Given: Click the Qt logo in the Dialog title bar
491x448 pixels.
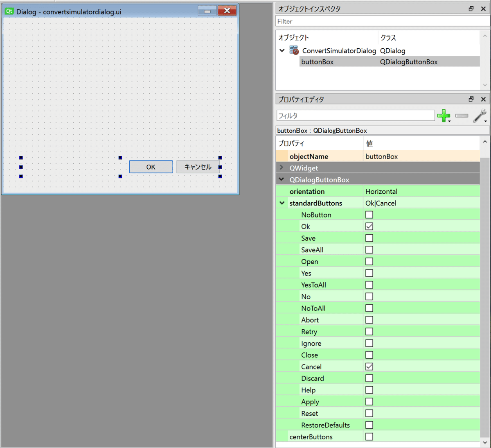Looking at the screenshot, I should coord(9,11).
